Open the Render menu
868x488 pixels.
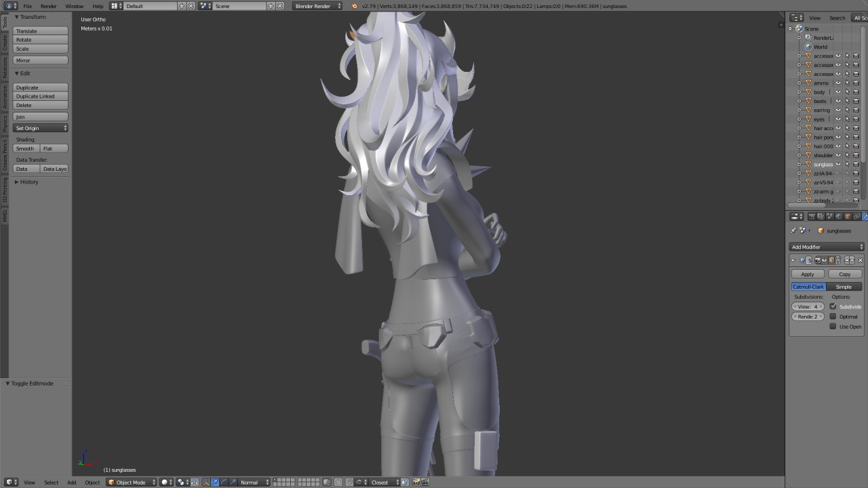pyautogui.click(x=49, y=6)
